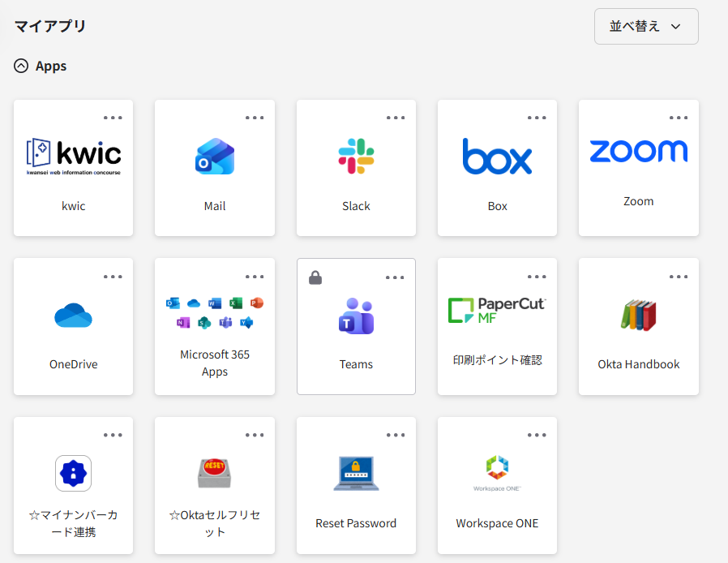Open the kwic card options menu
This screenshot has height=563, width=728.
(x=113, y=118)
